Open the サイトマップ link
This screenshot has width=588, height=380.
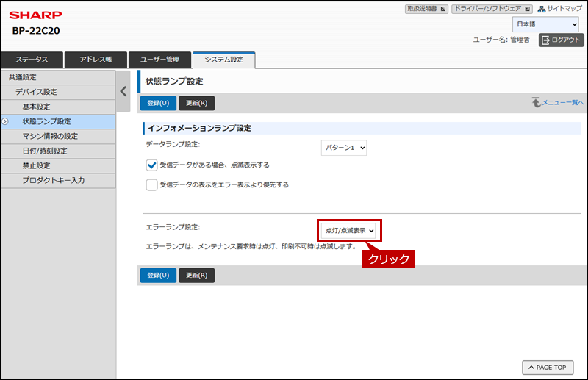point(564,9)
